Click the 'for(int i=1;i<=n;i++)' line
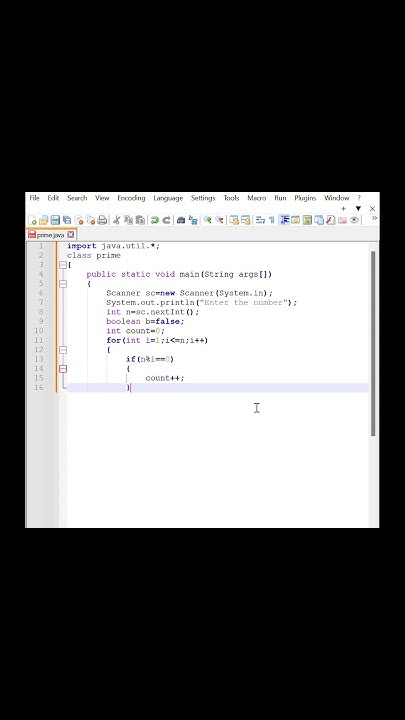Image resolution: width=405 pixels, height=720 pixels. click(x=157, y=340)
